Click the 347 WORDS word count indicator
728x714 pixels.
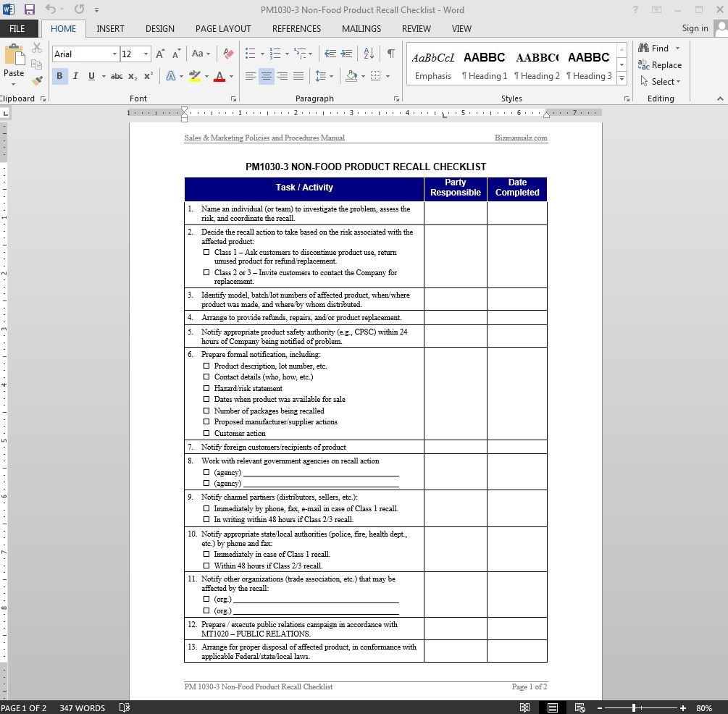tap(82, 707)
